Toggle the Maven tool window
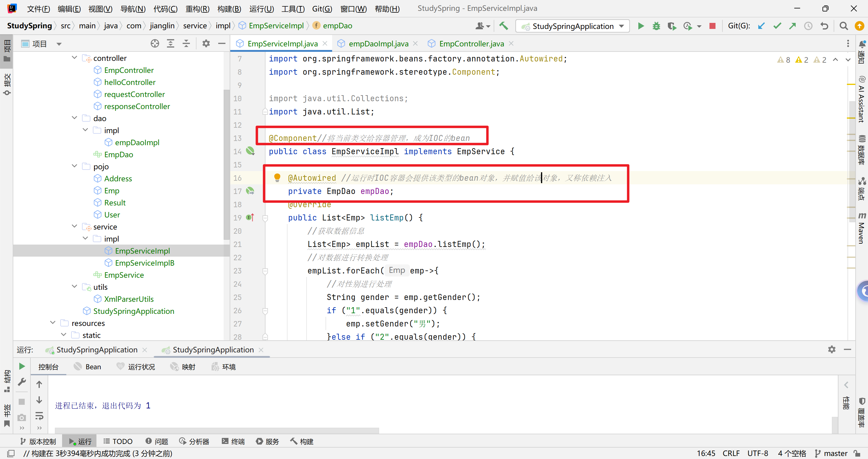Image resolution: width=868 pixels, height=459 pixels. point(862,228)
